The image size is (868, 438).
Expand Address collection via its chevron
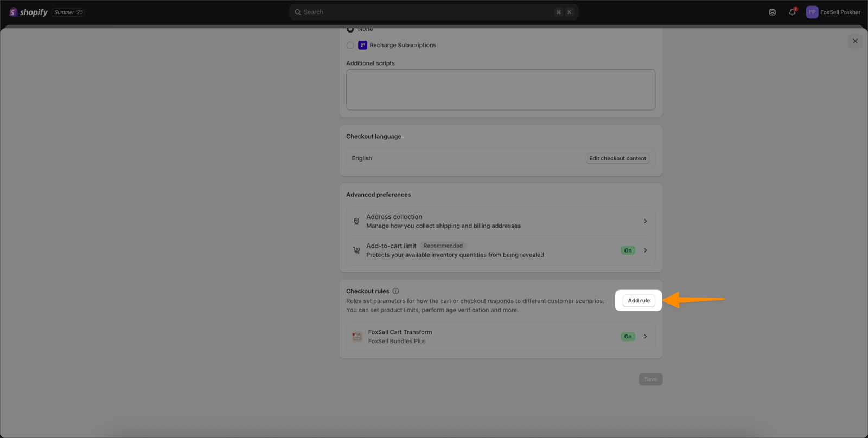[645, 221]
